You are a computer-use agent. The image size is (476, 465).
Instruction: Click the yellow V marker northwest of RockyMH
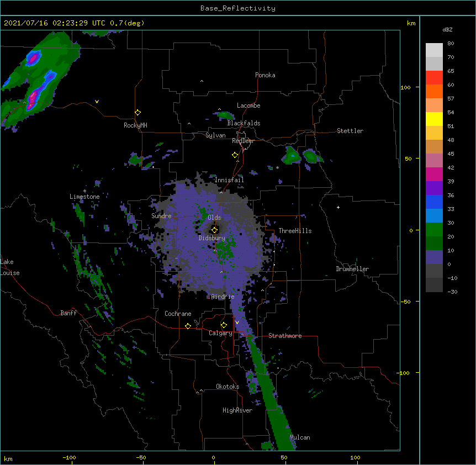97,102
